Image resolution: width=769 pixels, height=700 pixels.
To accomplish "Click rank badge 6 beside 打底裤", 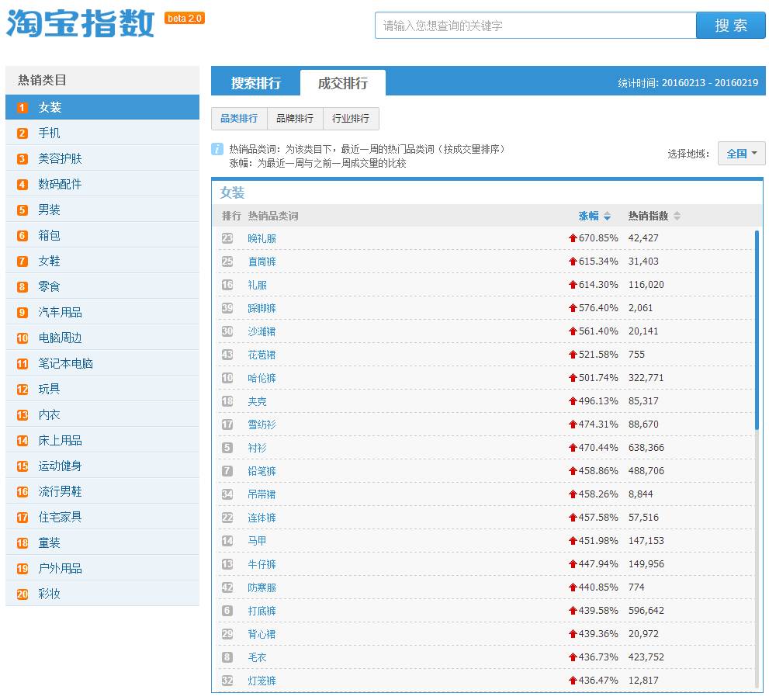I will [227, 611].
